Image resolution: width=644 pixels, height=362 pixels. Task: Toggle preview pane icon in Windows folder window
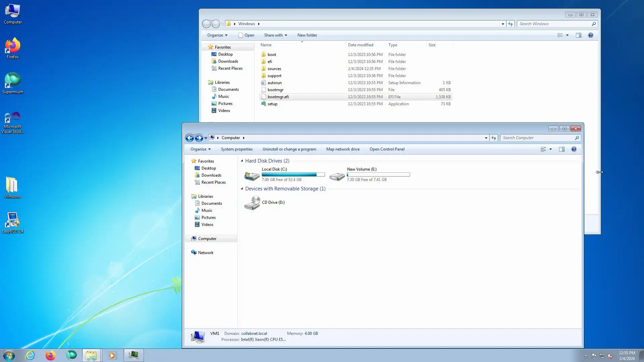click(x=579, y=35)
